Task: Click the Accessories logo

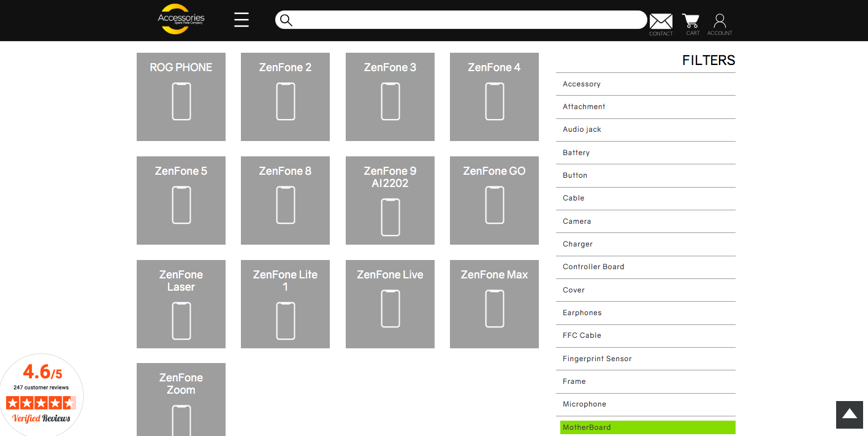Action: point(181,19)
